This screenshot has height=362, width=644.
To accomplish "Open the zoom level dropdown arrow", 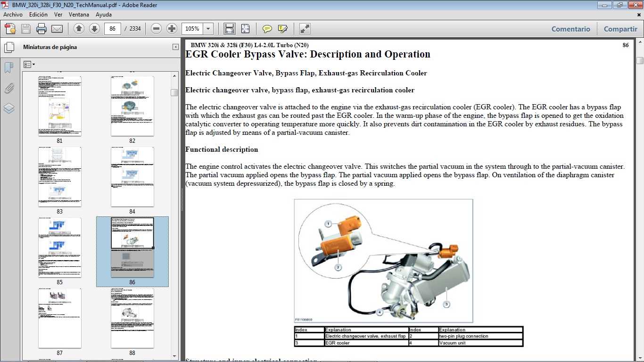I will coord(208,29).
